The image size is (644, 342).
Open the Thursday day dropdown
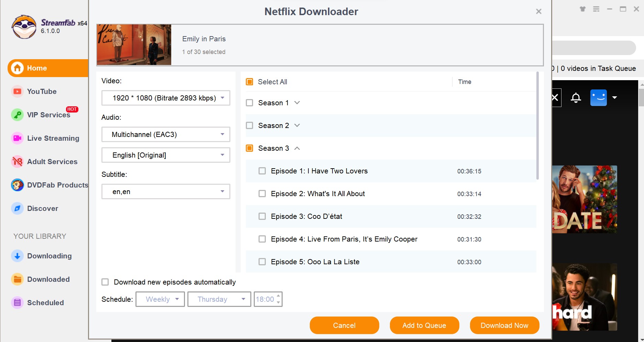tap(219, 299)
